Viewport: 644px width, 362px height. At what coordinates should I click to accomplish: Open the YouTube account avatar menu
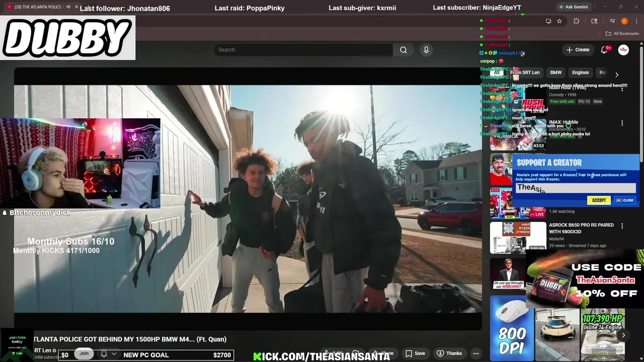point(623,50)
